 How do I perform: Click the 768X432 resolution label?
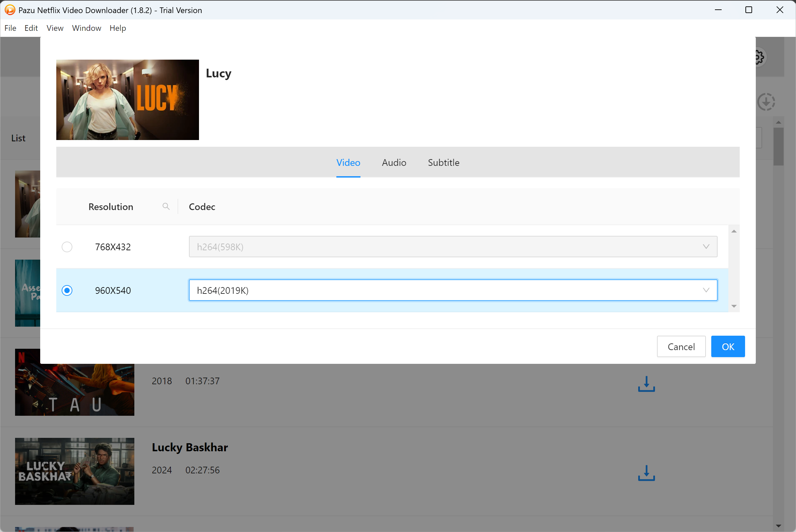[x=113, y=247]
